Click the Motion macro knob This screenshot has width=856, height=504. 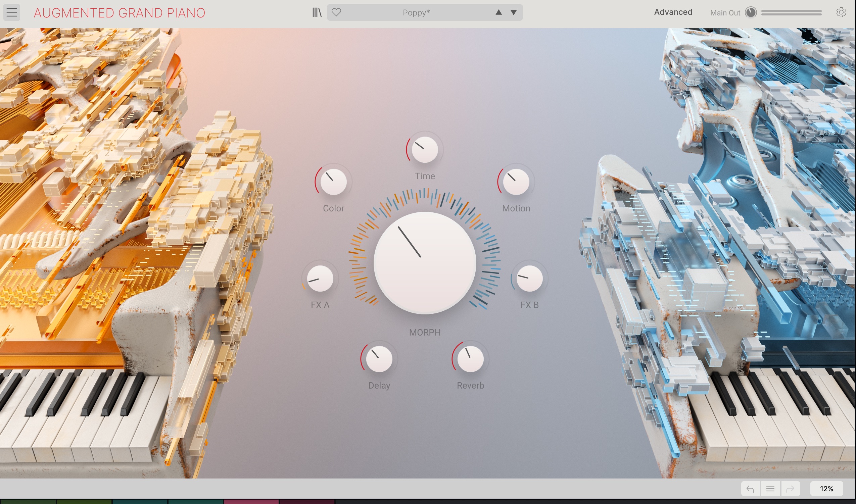coord(516,182)
